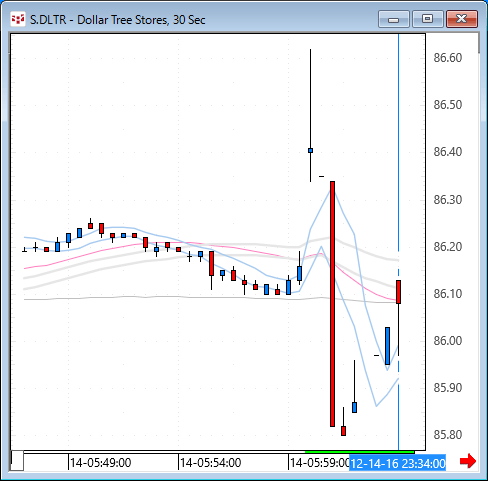Click the 86.20 price scale label
Viewport: 488px width, 481px height.
coord(448,247)
